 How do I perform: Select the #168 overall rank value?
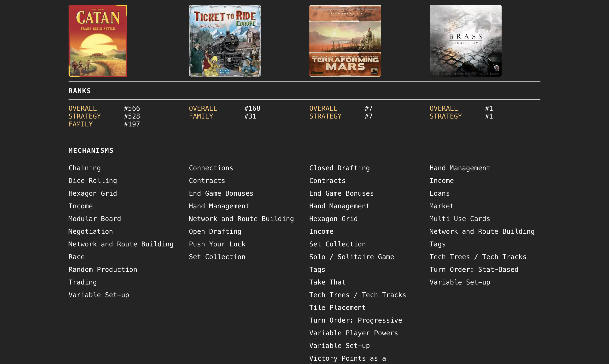[x=252, y=108]
